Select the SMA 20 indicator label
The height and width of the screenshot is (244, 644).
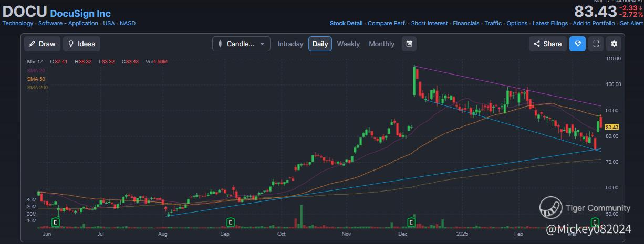point(36,70)
